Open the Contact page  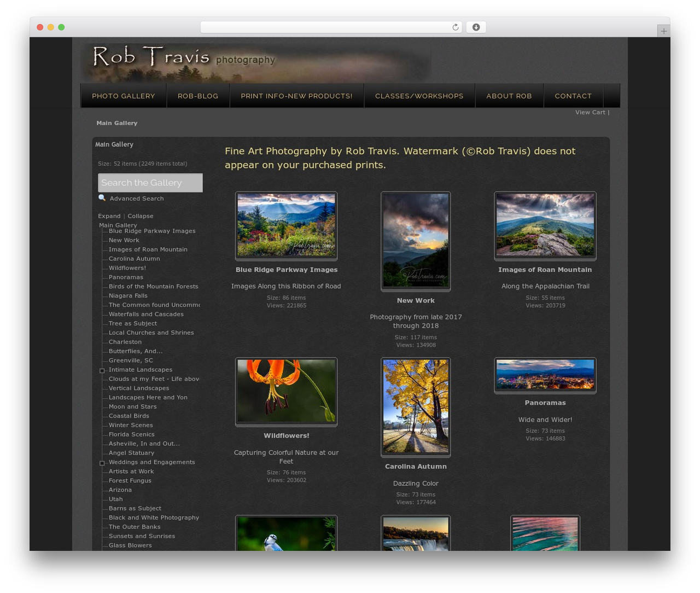tap(573, 96)
